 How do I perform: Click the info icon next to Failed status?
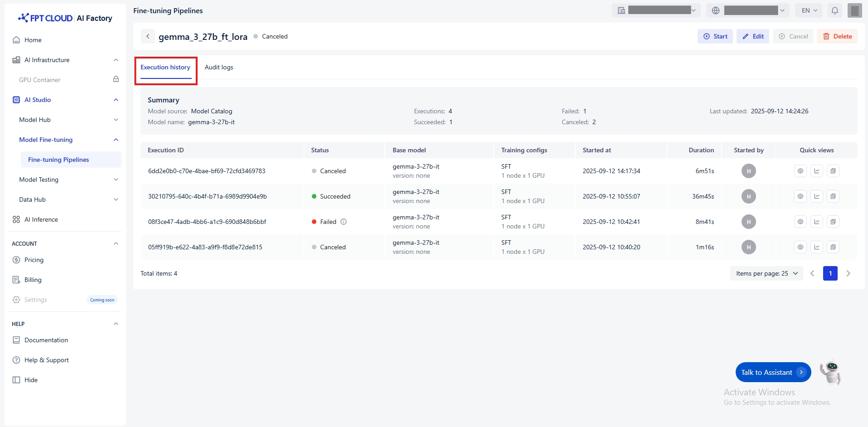[344, 222]
